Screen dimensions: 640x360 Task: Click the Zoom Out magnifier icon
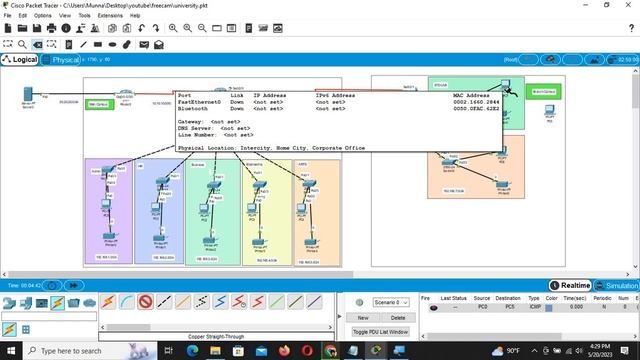click(202, 28)
